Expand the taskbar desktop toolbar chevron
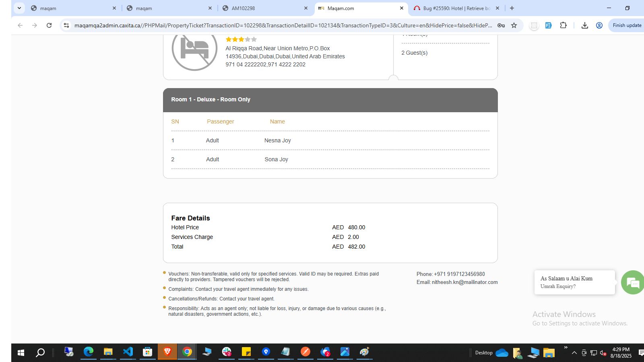Screen dimensions: 644x362 (x=566, y=348)
